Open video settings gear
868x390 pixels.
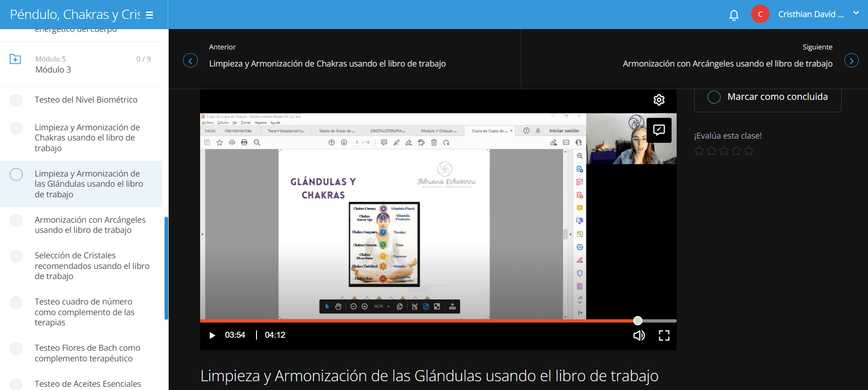pyautogui.click(x=659, y=99)
